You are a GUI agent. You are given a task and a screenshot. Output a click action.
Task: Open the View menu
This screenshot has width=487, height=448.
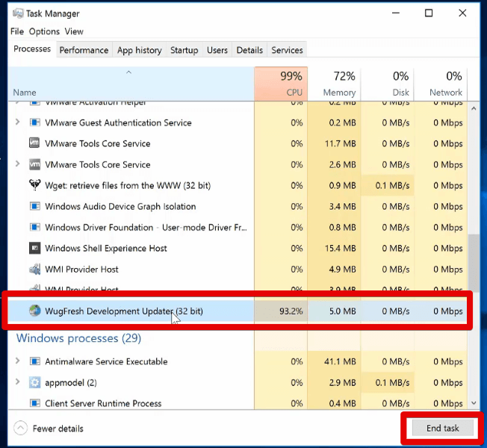pos(74,31)
